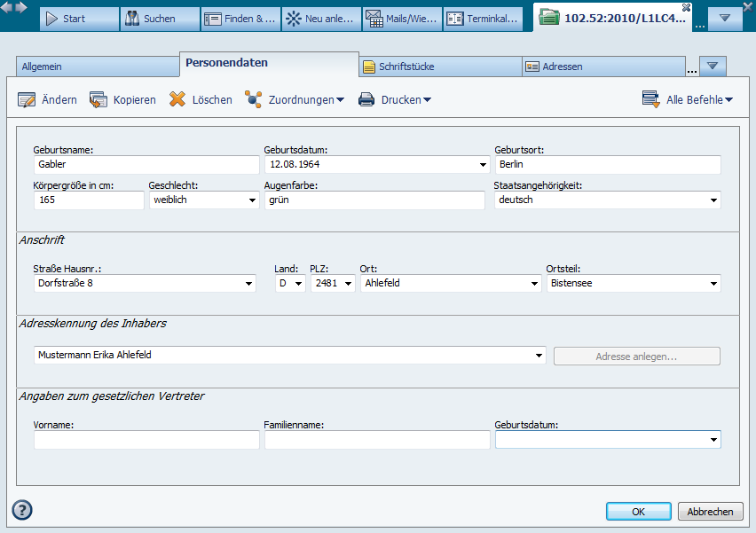Click the help question mark icon
Screen dimensions: 756x533
[x=22, y=510]
